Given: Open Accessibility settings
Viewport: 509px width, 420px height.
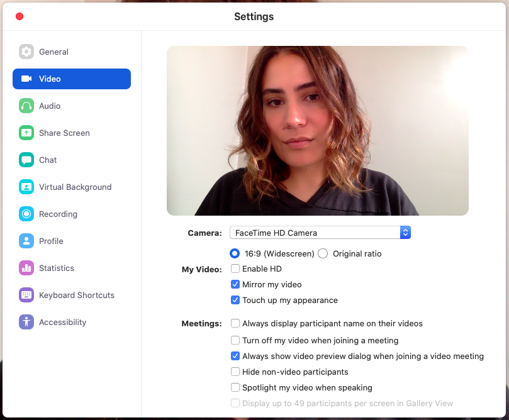Looking at the screenshot, I should 72,322.
